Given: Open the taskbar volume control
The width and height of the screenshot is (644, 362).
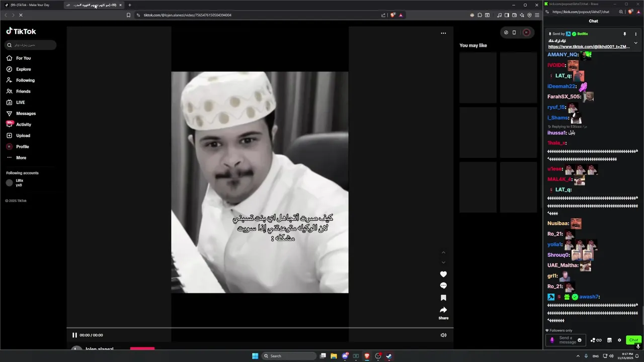Looking at the screenshot, I should point(611,356).
